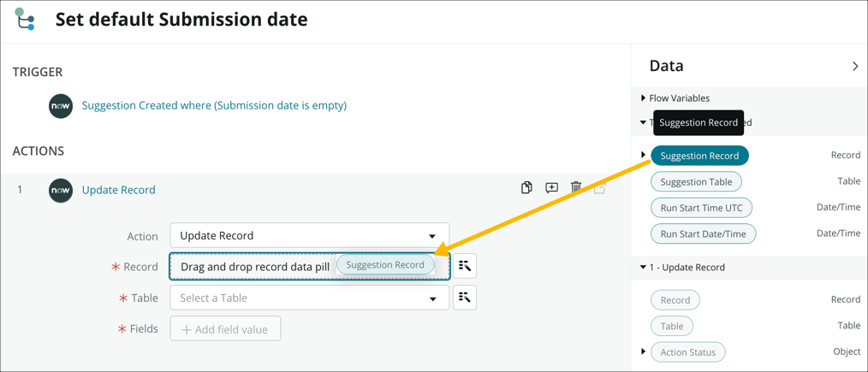Viewport: 868px width, 372px height.
Task: Select the Run Start Time UTC pill
Action: (x=701, y=208)
